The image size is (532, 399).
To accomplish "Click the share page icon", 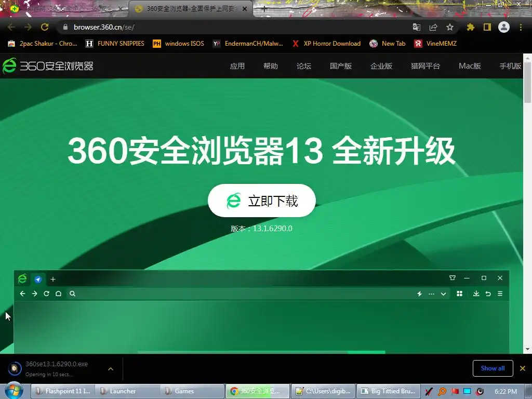I will point(433,27).
